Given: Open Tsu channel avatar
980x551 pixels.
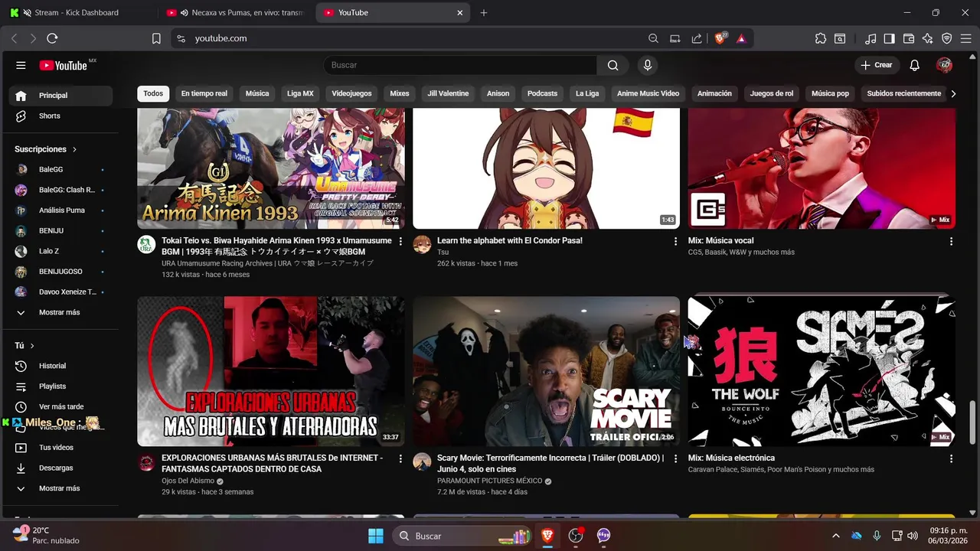Looking at the screenshot, I should [422, 244].
